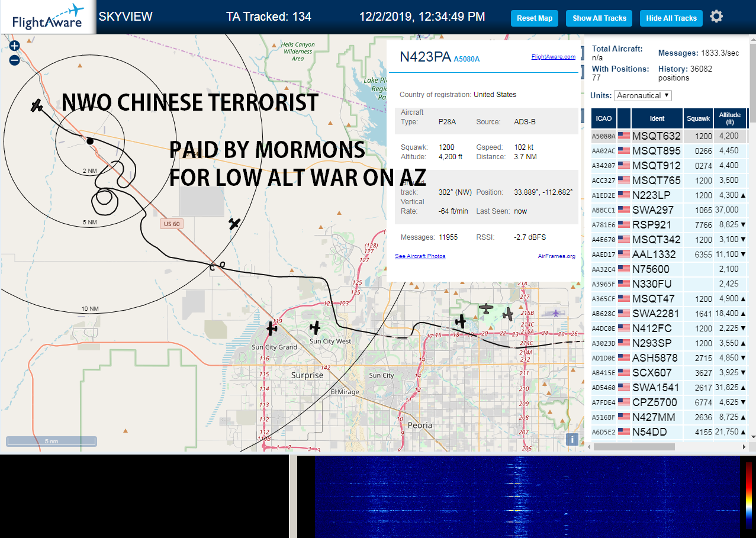Click the Peoria city label on map

[x=420, y=425]
